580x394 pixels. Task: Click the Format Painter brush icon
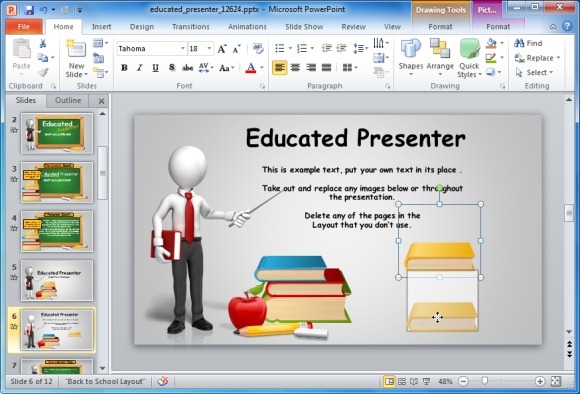point(43,72)
